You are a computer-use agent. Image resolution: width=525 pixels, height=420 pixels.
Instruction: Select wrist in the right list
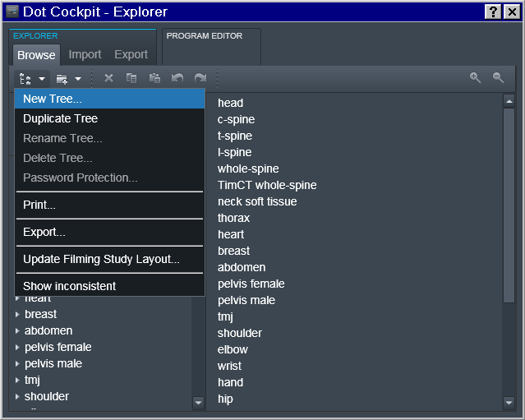pos(229,366)
